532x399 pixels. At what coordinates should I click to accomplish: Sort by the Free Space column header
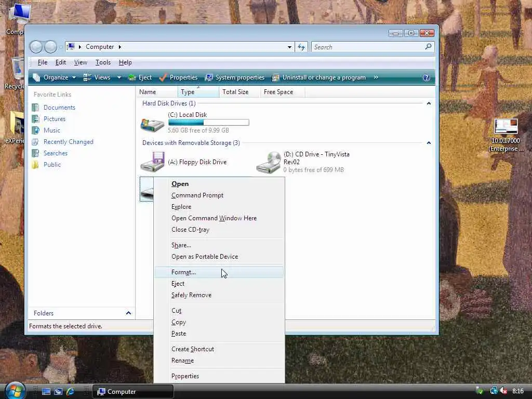283,92
